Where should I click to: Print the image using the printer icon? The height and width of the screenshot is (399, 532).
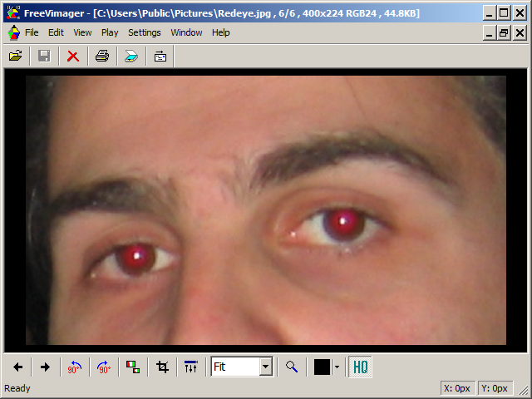[x=102, y=56]
